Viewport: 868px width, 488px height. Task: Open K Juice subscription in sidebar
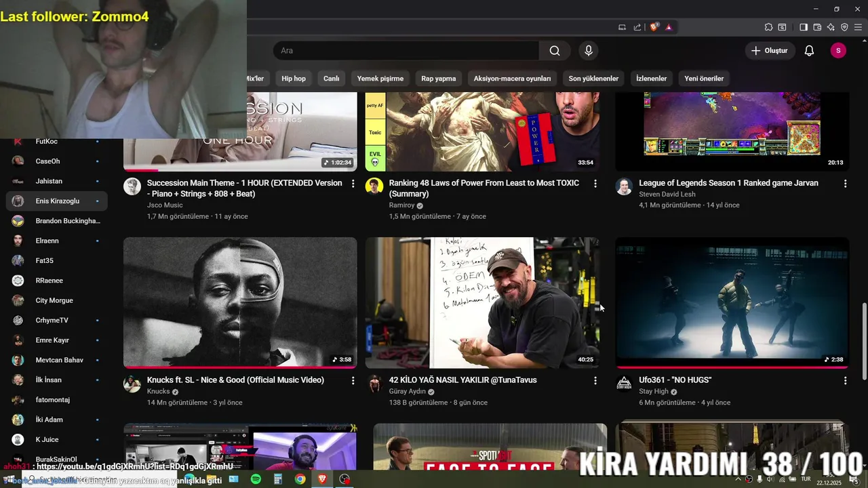[57, 440]
